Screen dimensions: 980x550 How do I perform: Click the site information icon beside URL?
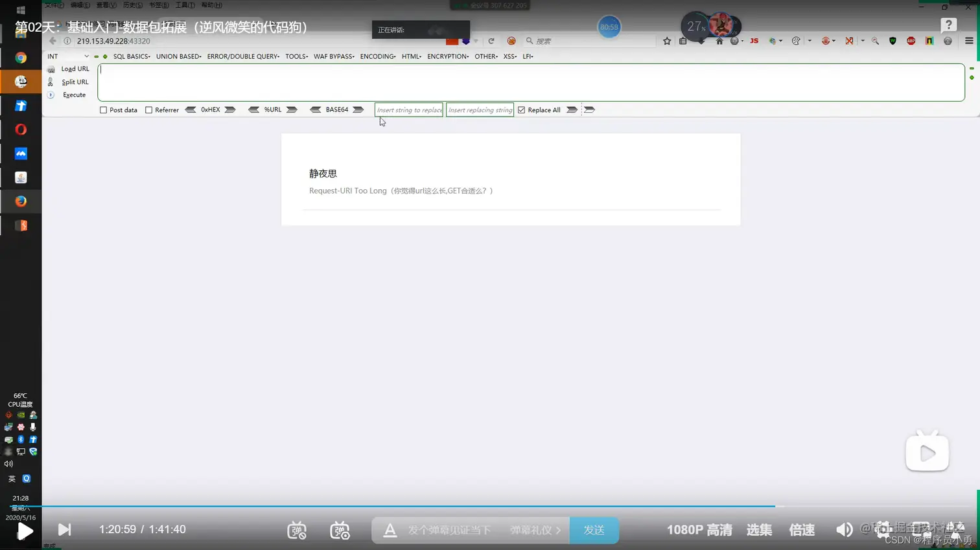coord(67,41)
